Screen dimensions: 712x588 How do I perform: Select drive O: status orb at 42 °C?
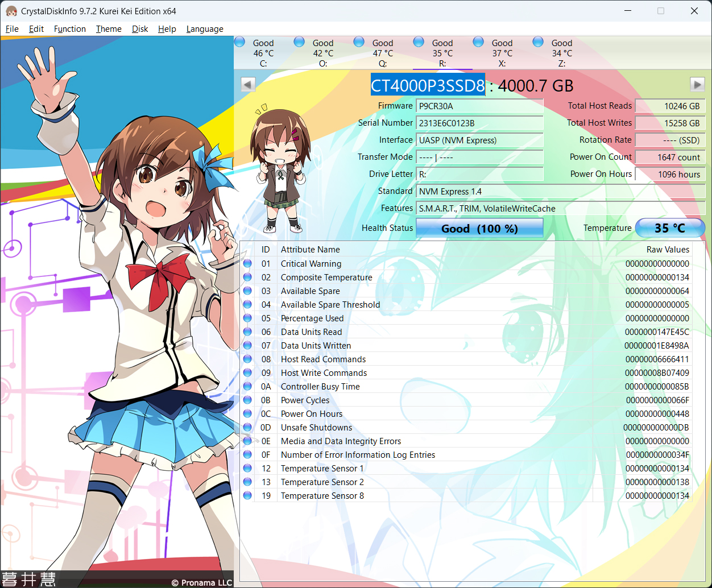pos(300,42)
